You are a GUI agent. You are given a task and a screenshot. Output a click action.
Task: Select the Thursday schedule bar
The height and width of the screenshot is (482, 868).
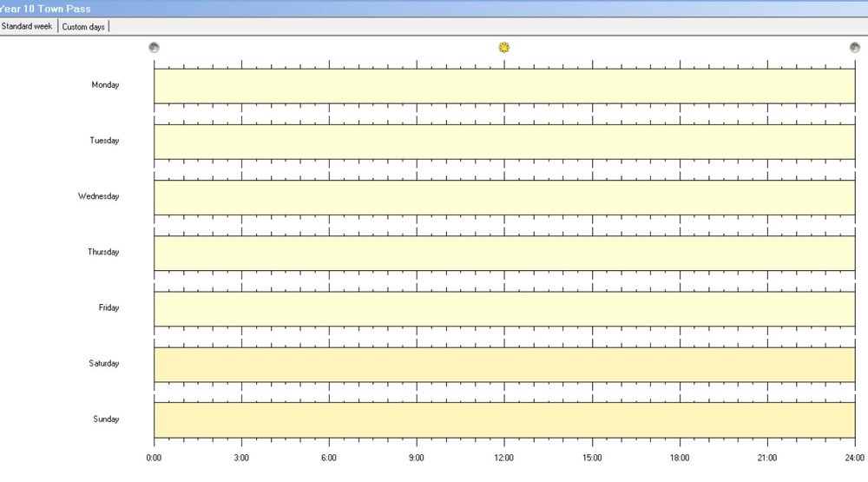(504, 254)
